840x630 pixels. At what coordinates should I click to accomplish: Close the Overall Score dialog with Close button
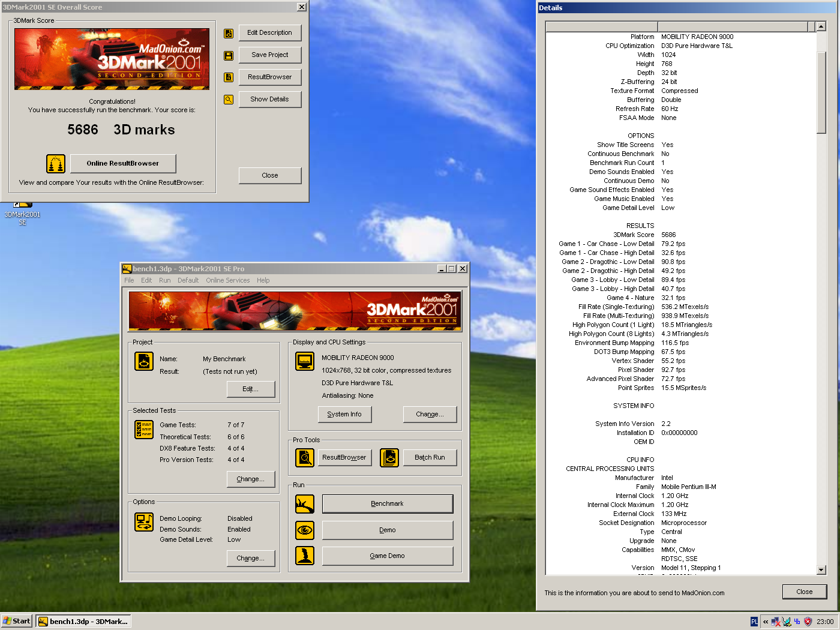(x=270, y=176)
